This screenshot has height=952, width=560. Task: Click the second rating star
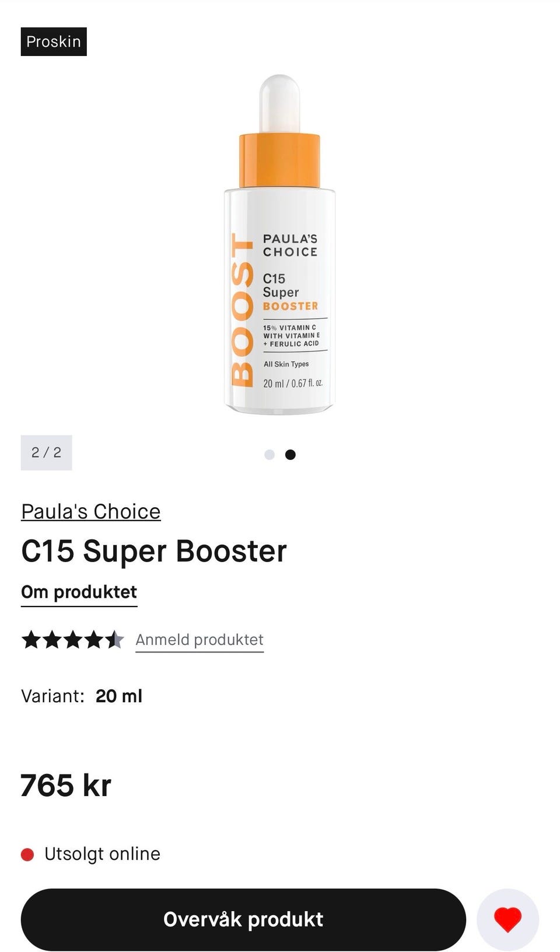(x=52, y=640)
